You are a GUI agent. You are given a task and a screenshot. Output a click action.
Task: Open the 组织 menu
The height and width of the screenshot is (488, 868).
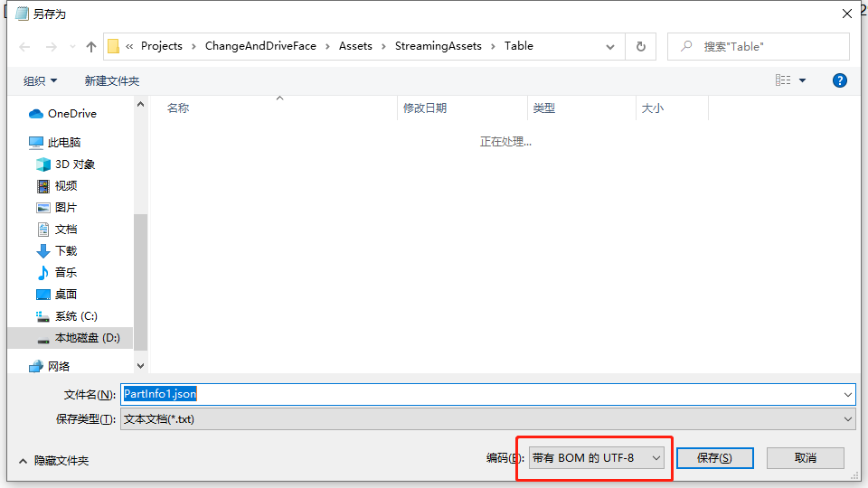click(40, 80)
